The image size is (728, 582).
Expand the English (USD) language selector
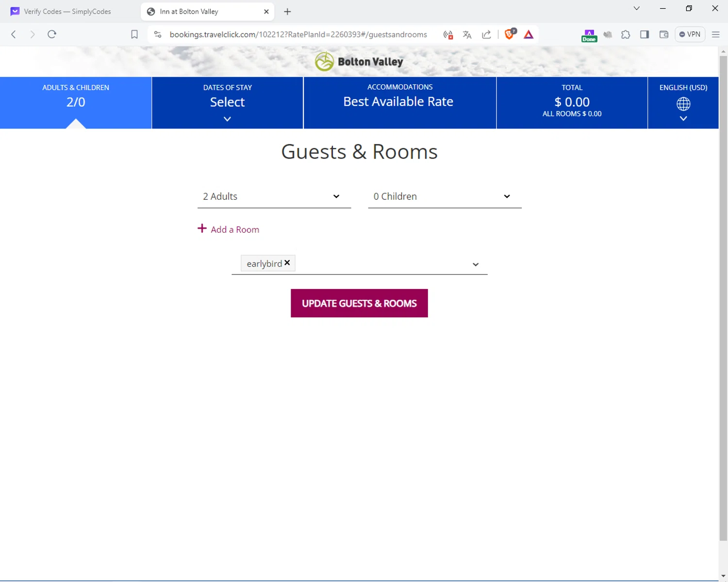(683, 102)
